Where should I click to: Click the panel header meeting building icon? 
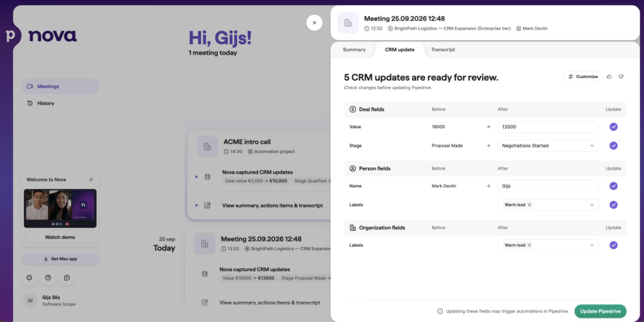348,23
